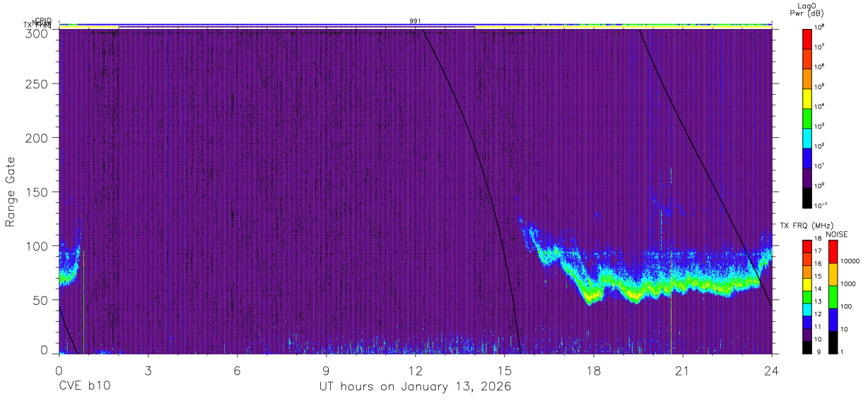
Task: Click the "NOISE" legend title
Action: pos(836,234)
